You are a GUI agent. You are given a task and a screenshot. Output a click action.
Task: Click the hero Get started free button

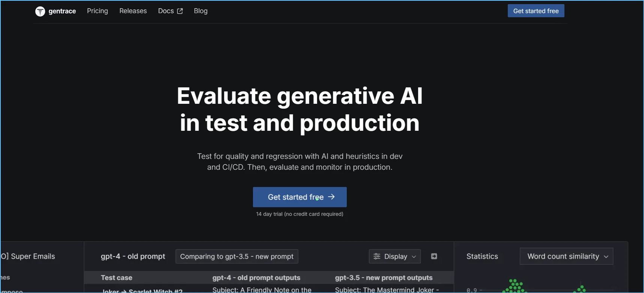point(300,197)
